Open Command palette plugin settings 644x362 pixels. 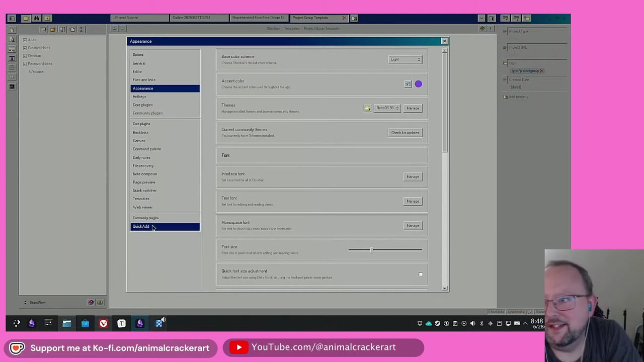(x=165, y=149)
